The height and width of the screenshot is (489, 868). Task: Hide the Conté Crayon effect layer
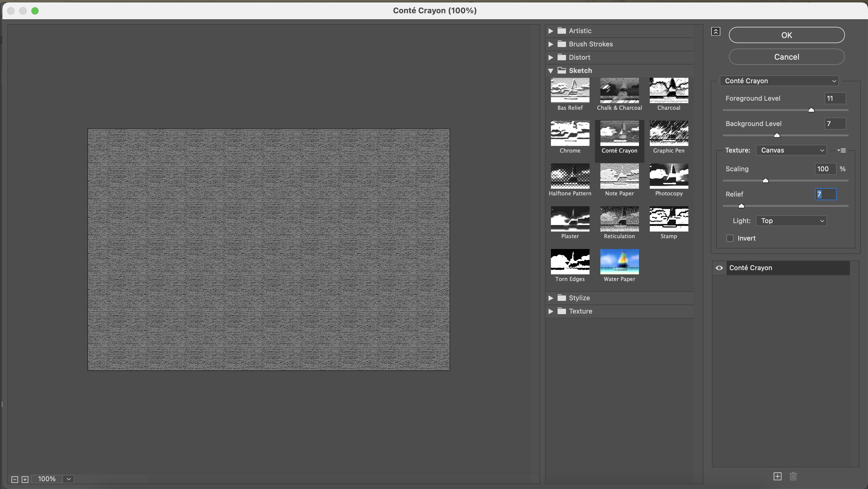coord(719,268)
